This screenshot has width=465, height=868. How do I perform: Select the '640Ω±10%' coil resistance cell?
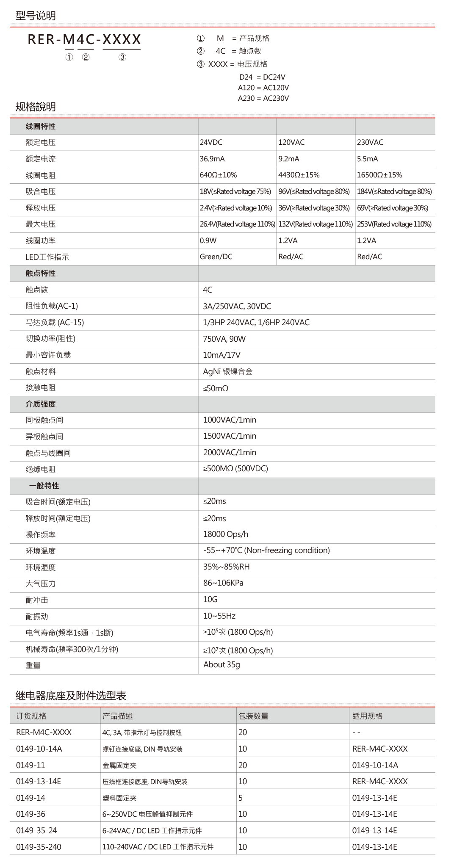pos(219,175)
